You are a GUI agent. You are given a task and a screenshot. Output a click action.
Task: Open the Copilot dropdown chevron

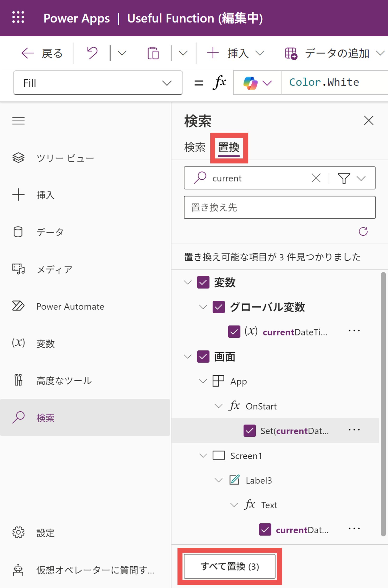[267, 83]
